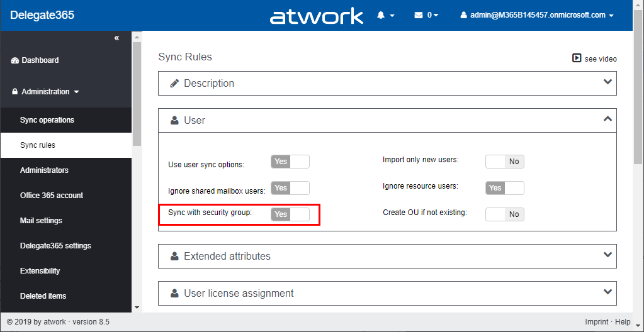Viewport: 644px width, 332px height.
Task: Open the admin account dropdown
Action: point(611,16)
